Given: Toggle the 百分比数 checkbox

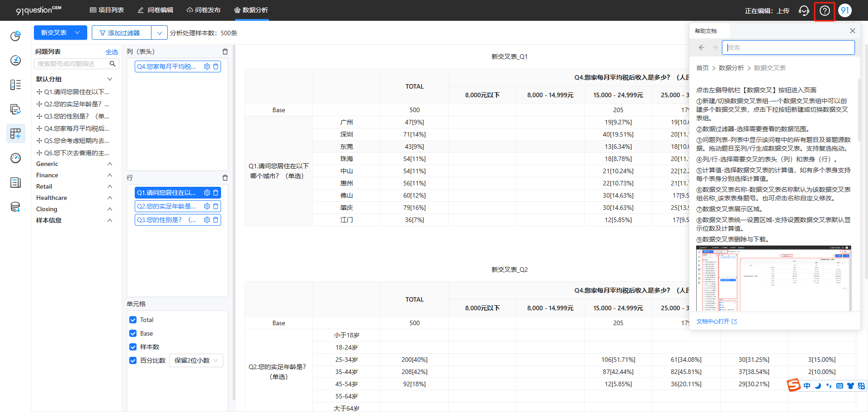Looking at the screenshot, I should point(133,360).
